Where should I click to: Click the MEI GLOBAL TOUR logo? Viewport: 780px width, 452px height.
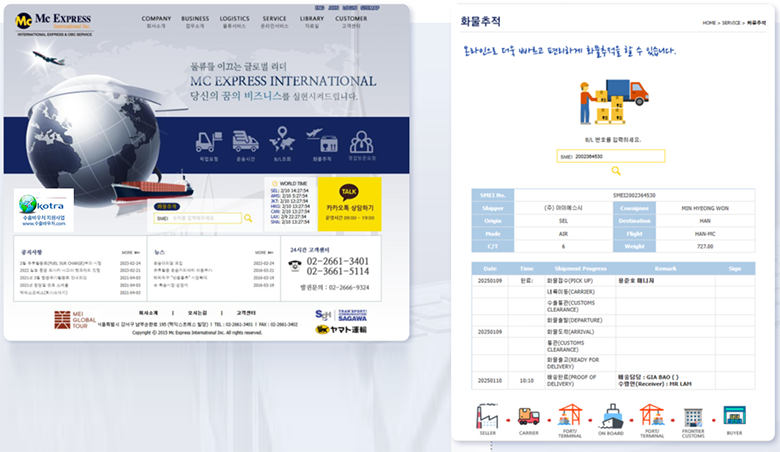click(75, 320)
